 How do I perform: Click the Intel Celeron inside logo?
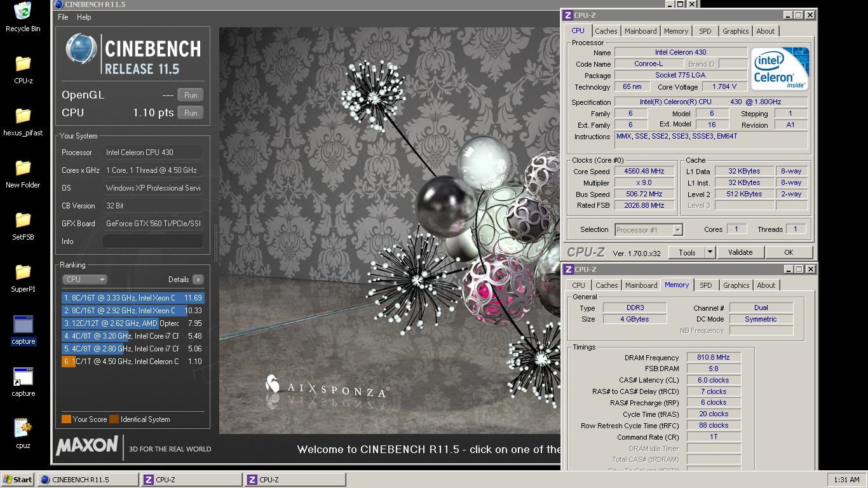(780, 69)
